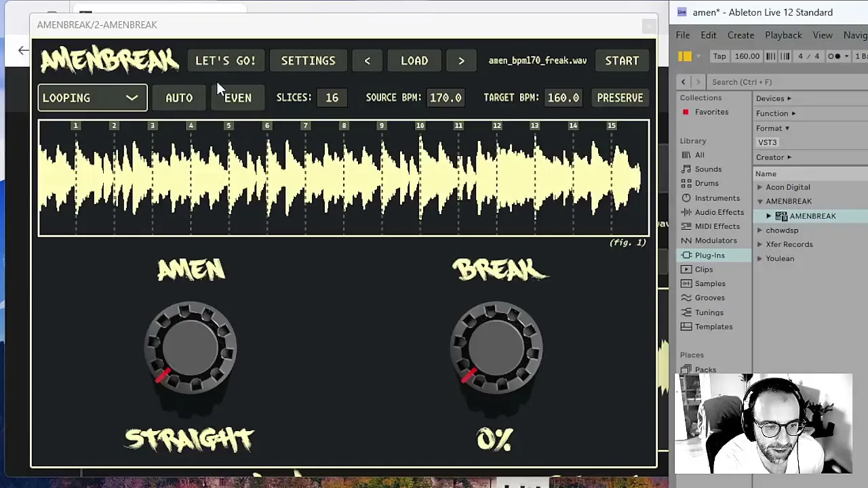Screen dimensions: 868x488
Task: Click the 160.00 tempo field in Ableton
Action: 747,56
